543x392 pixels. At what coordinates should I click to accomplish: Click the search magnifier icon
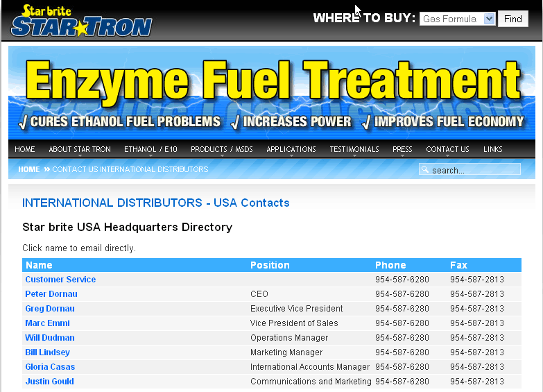point(424,169)
